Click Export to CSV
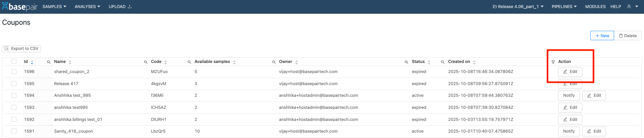Screen dimensions: 644x138 pos(21,49)
